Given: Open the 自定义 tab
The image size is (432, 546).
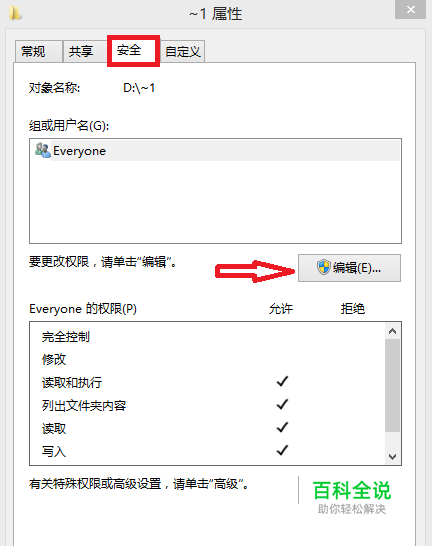Looking at the screenshot, I should tap(182, 52).
